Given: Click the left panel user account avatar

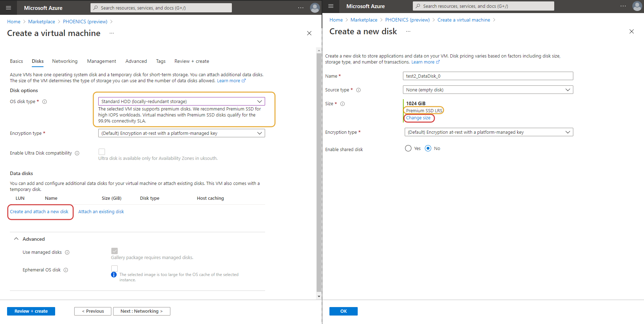Looking at the screenshot, I should coord(315,8).
